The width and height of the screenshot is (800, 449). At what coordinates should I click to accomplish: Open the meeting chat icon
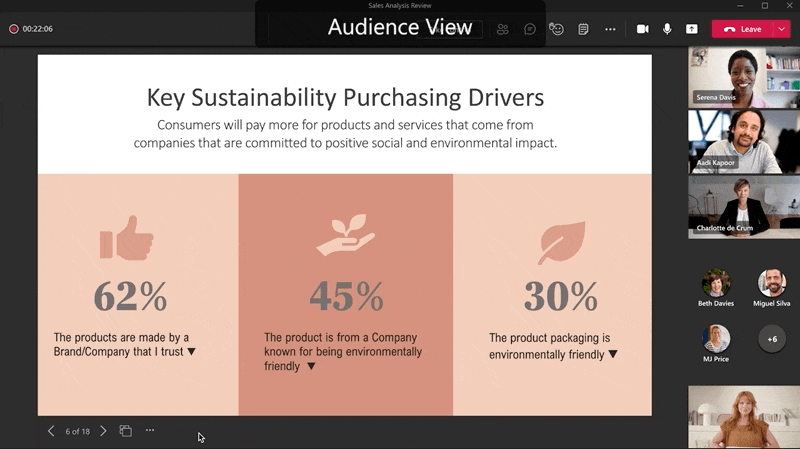(530, 29)
